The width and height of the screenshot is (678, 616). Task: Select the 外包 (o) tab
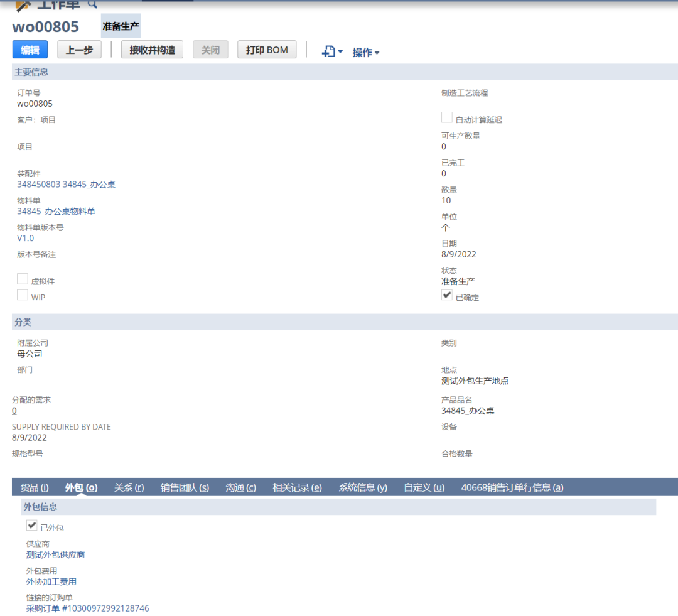click(x=81, y=487)
